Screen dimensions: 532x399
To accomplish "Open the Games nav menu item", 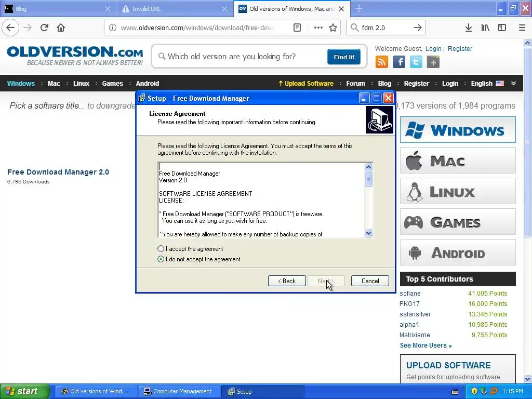I will click(112, 83).
